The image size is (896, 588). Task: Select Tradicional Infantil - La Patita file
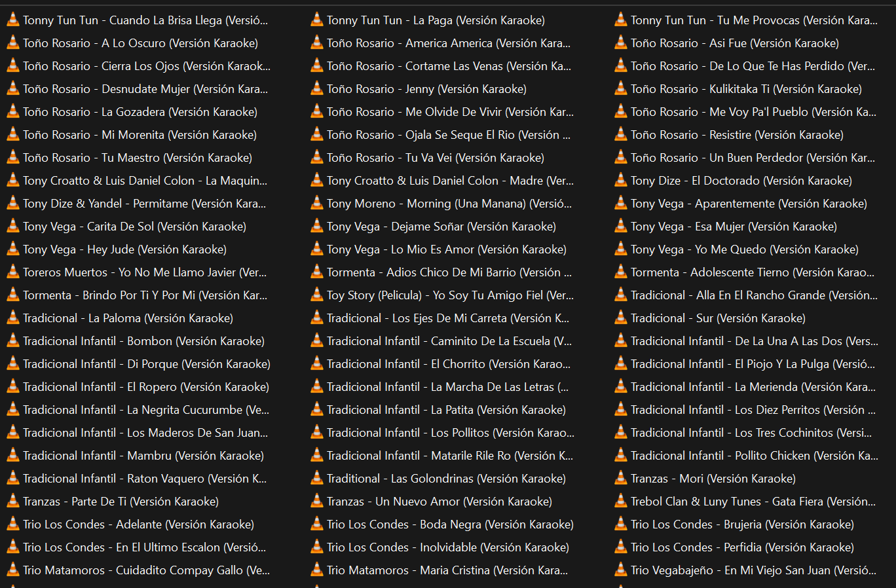446,410
